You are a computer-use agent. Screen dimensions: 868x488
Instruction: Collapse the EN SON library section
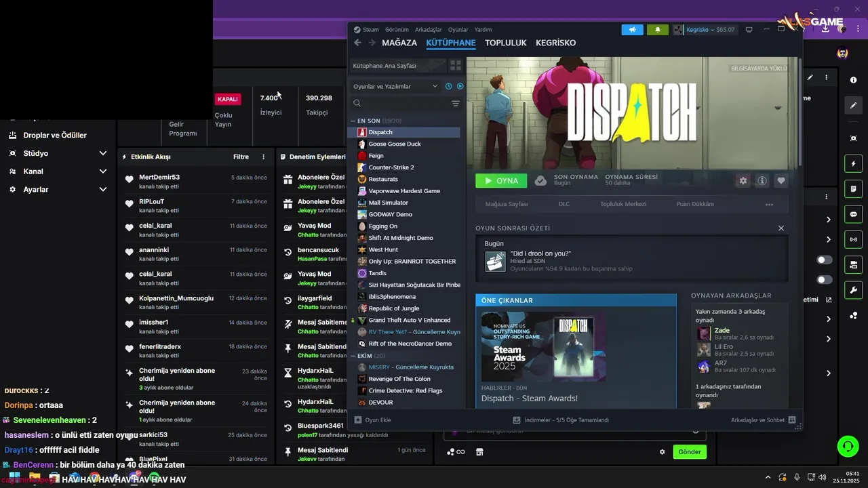coord(353,121)
